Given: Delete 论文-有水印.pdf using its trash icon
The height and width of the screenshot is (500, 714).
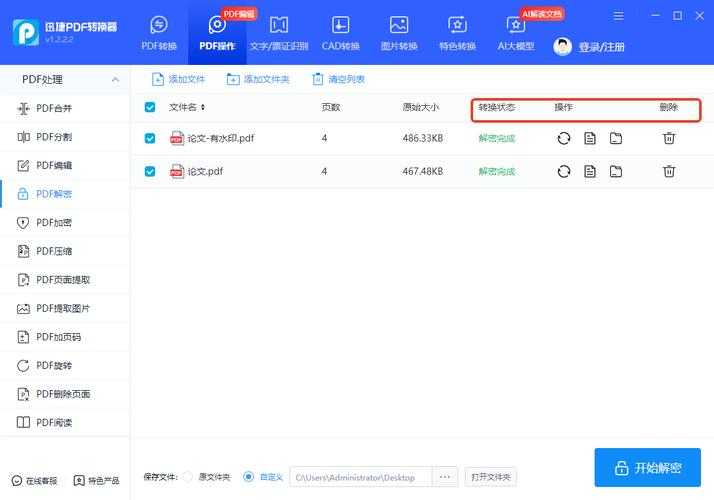Looking at the screenshot, I should pos(669,138).
